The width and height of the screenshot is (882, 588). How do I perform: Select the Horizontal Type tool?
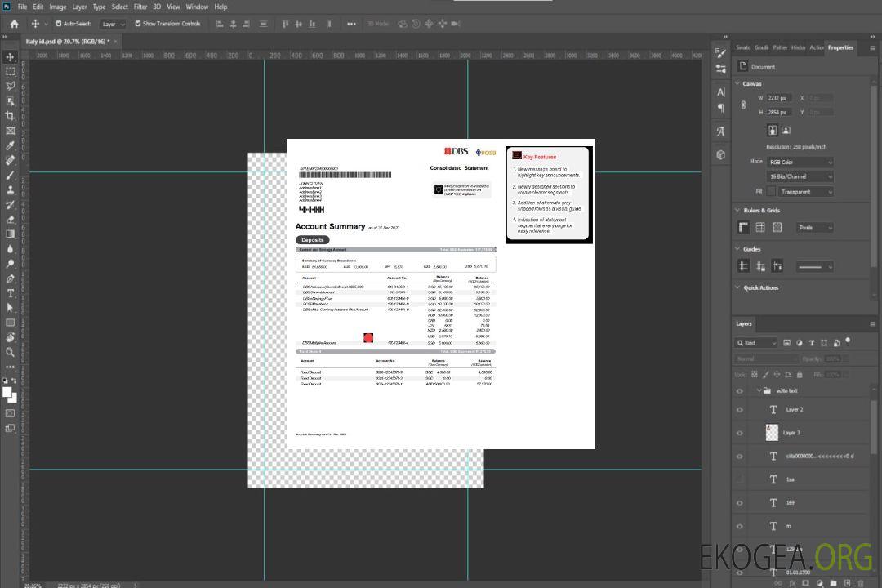tap(10, 293)
